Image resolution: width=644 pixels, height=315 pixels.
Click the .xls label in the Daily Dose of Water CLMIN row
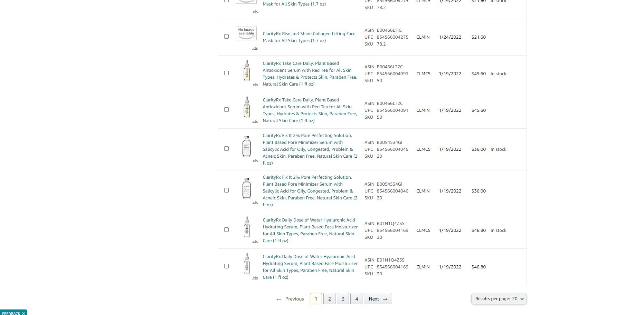pos(255,278)
